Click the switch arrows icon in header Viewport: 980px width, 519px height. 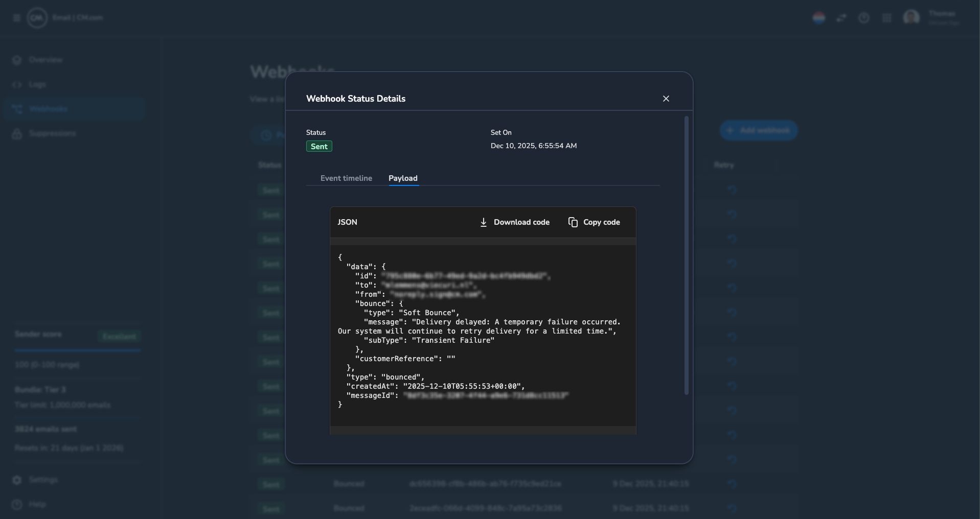tap(841, 18)
